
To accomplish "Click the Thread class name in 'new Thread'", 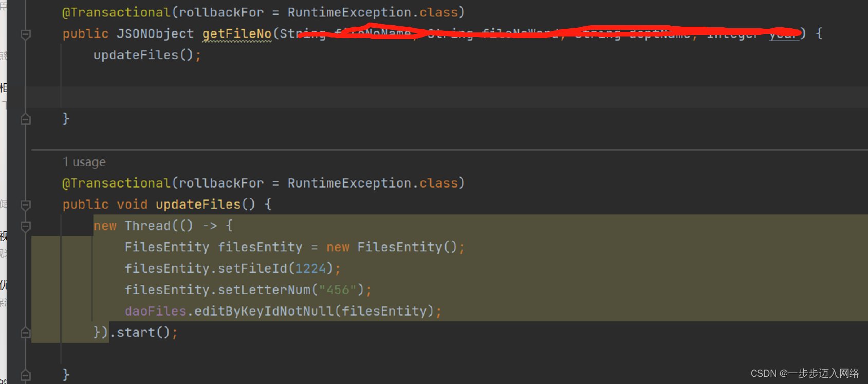I will click(147, 226).
